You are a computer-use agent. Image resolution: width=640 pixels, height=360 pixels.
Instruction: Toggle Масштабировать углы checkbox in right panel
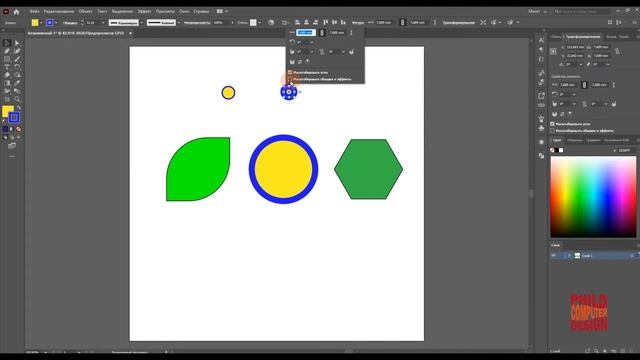click(x=553, y=124)
